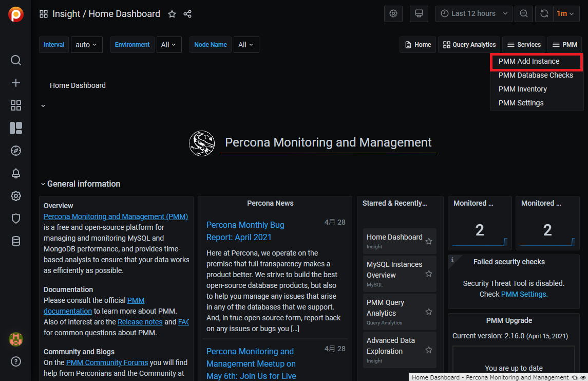Image resolution: width=588 pixels, height=381 pixels.
Task: Open the database icon in sidebar
Action: coord(16,241)
